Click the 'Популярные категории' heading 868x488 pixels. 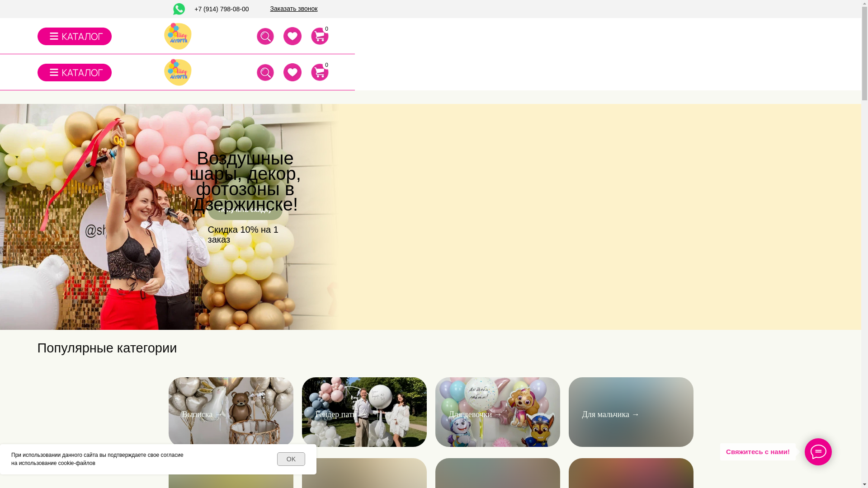[x=107, y=348]
